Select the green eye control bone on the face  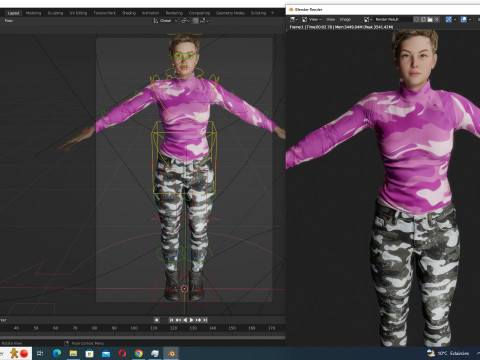pos(184,56)
